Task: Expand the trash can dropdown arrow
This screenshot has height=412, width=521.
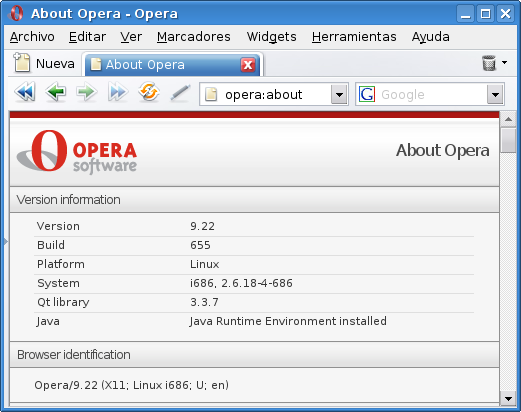Action: pyautogui.click(x=504, y=62)
